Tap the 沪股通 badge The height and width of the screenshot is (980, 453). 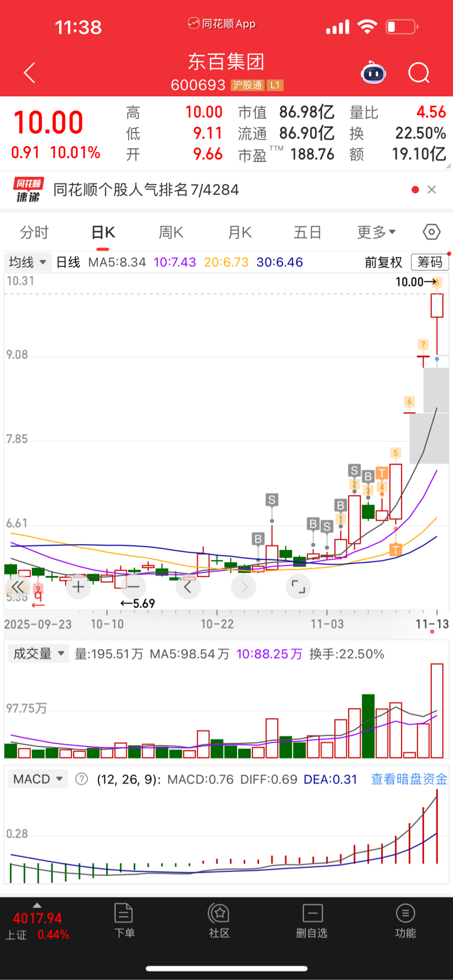click(247, 85)
